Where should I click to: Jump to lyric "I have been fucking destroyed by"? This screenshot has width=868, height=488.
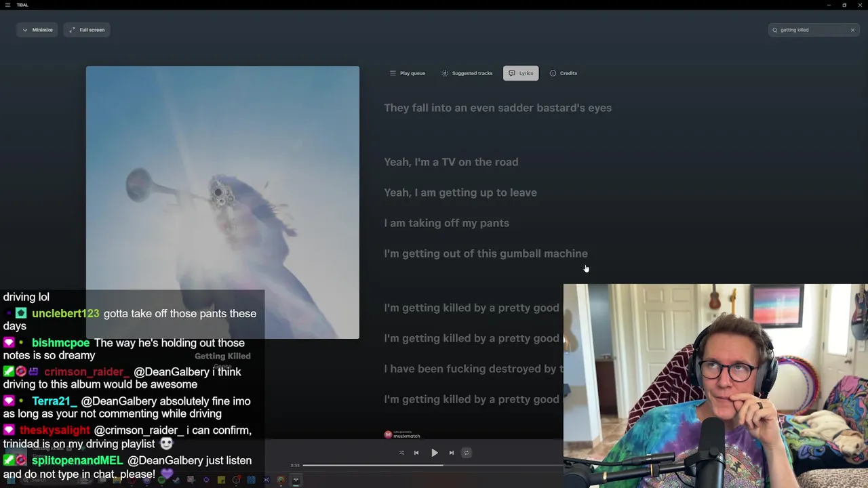(473, 369)
